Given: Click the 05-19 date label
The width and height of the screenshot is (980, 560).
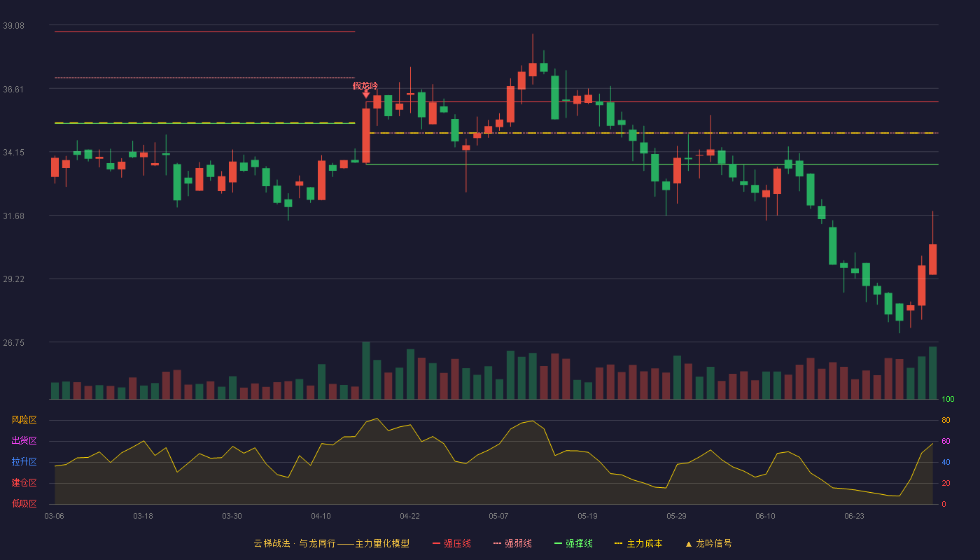Looking at the screenshot, I should (x=587, y=516).
